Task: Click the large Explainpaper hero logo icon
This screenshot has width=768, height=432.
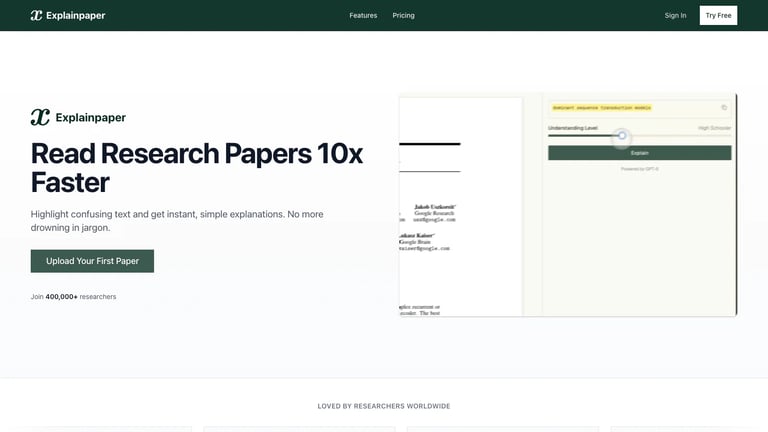Action: tap(40, 117)
